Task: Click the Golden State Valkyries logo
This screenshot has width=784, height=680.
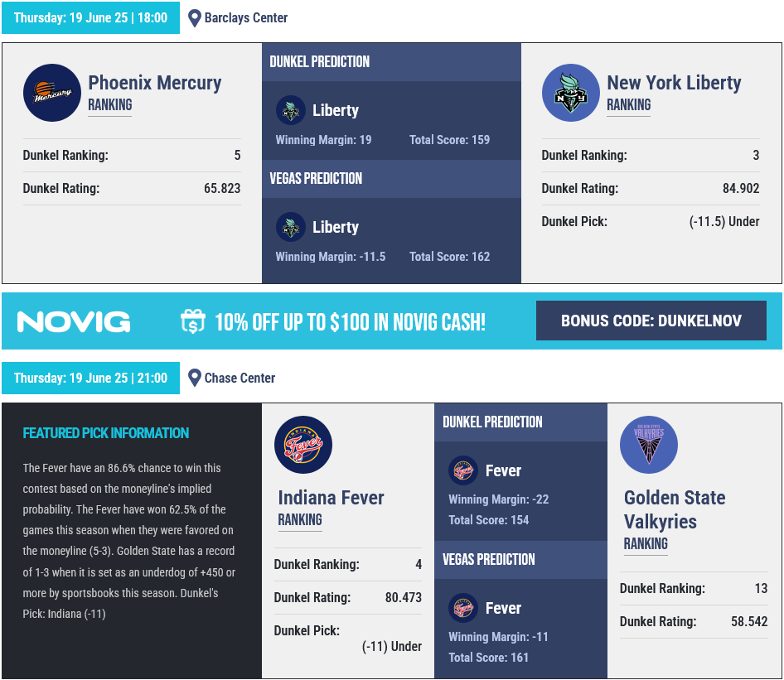Action: (649, 445)
